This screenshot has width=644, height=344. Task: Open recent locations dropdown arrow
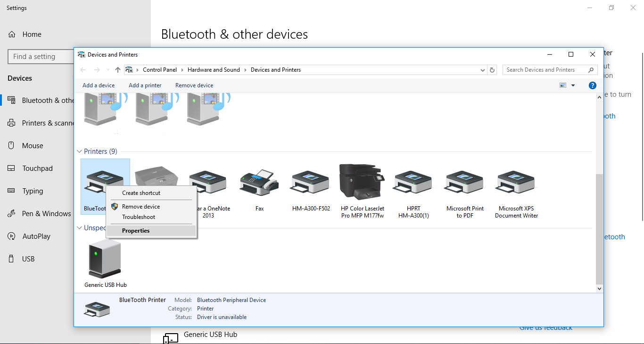click(108, 70)
